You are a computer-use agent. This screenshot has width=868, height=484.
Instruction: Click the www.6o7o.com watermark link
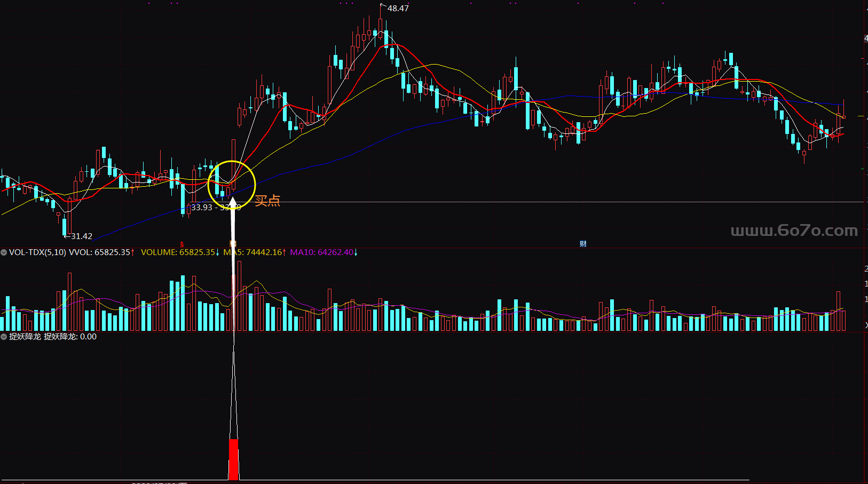pyautogui.click(x=794, y=231)
